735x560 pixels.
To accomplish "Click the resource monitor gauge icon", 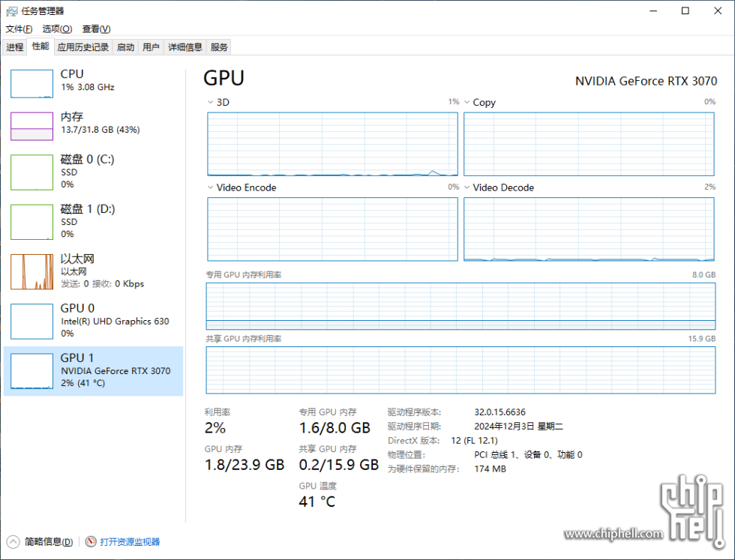I will [x=91, y=542].
